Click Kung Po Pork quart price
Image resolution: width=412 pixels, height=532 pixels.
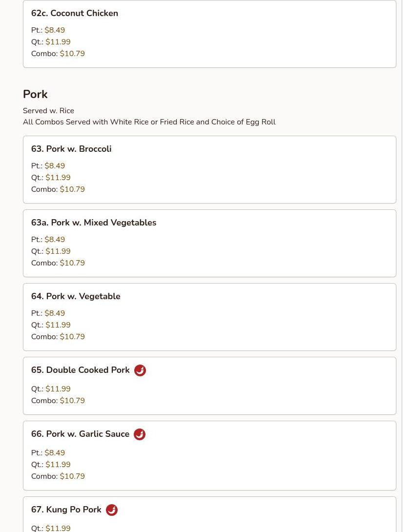tap(58, 528)
